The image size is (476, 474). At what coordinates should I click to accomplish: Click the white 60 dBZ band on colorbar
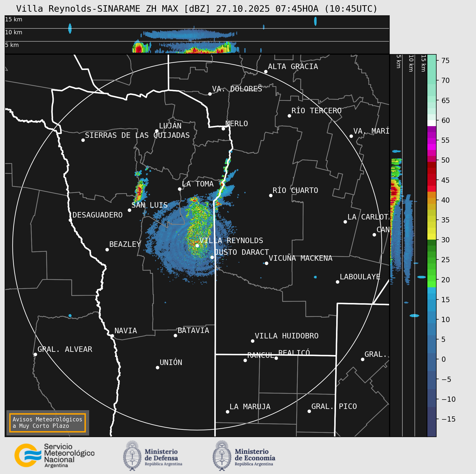(432, 123)
